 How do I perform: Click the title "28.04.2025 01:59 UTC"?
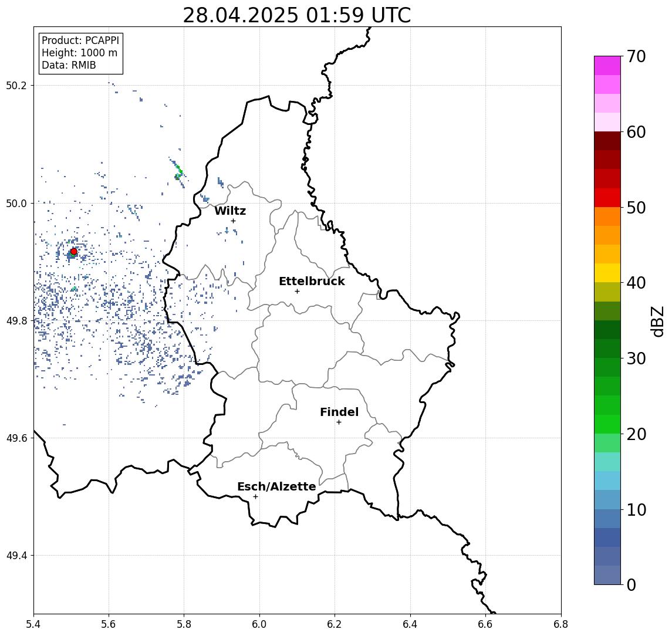(297, 15)
